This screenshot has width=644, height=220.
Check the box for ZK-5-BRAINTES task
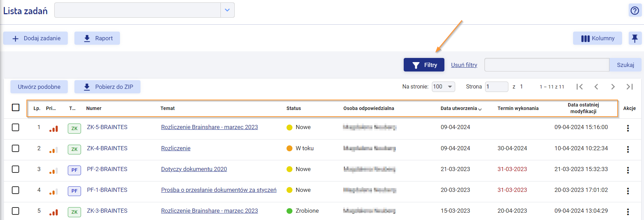[16, 127]
